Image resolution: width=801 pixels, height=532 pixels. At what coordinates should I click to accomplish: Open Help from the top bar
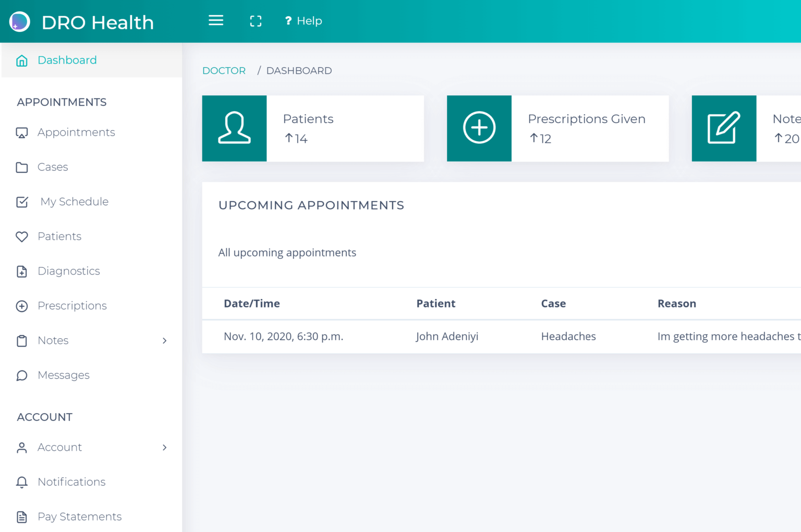click(x=303, y=21)
